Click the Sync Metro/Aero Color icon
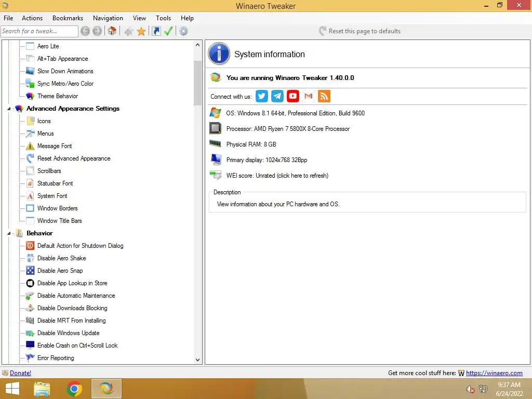 [30, 84]
